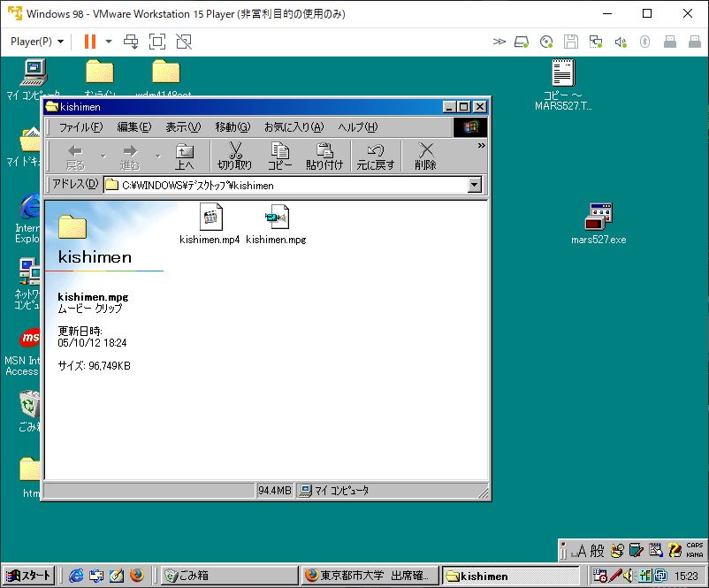
Task: Click the VMware Unity mode icon
Action: click(x=184, y=42)
